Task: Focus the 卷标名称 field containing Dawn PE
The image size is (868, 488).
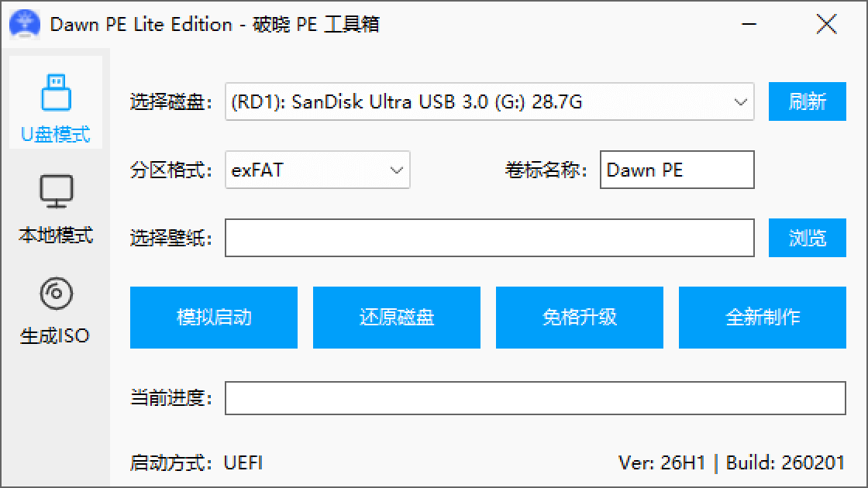Action: (677, 170)
